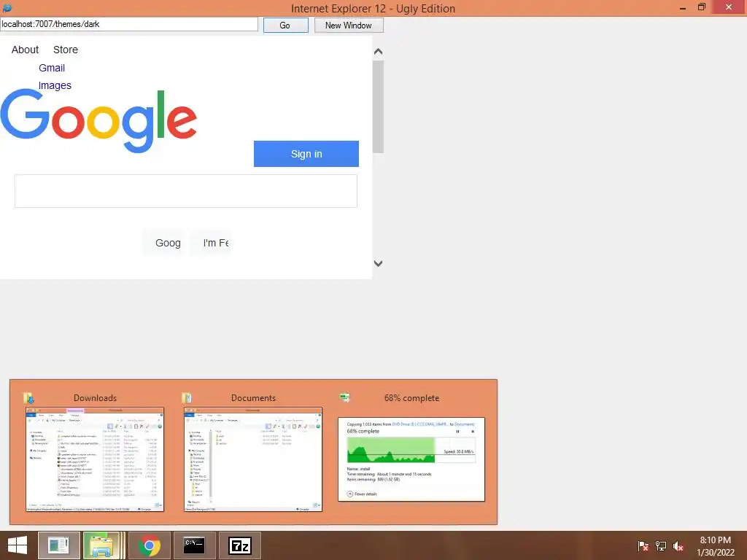
Task: Click the copy progress graph in thumbnail
Action: [411, 450]
